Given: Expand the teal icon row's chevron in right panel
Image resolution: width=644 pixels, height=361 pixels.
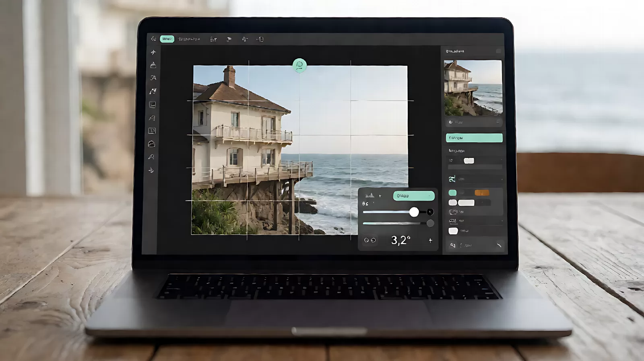Looking at the screenshot, I should 502,179.
